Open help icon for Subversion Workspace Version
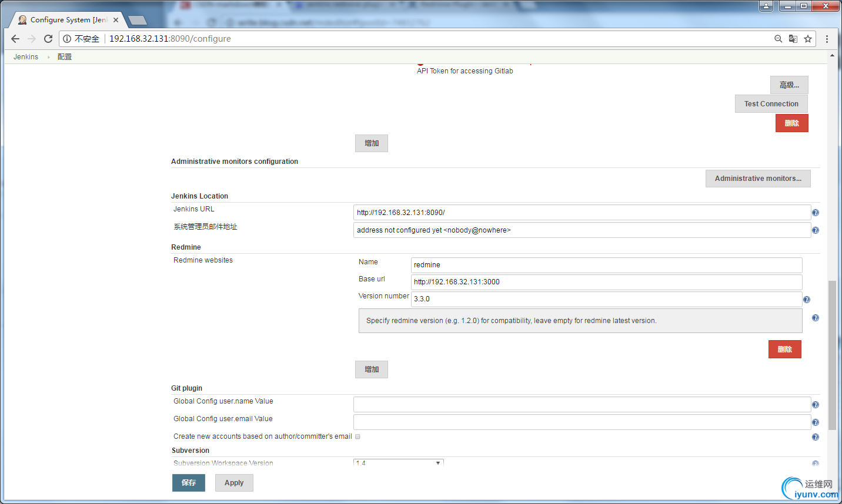 816,463
